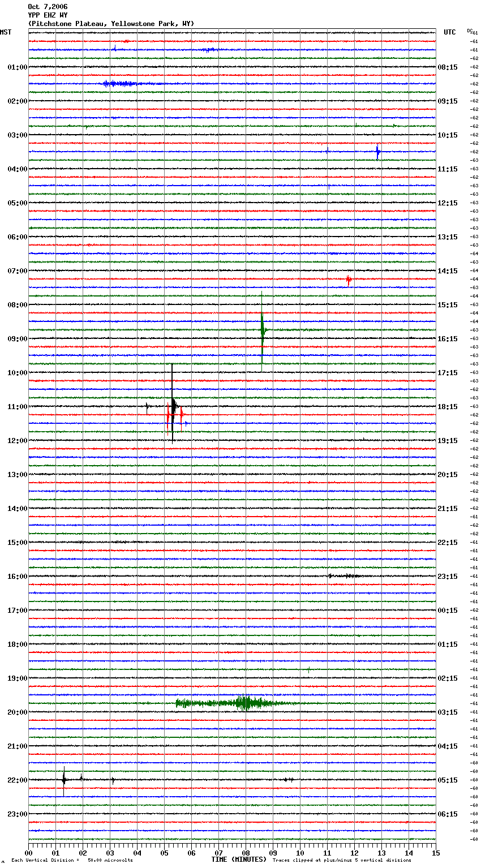Select the 13:00 MST time label

[x=17, y=475]
